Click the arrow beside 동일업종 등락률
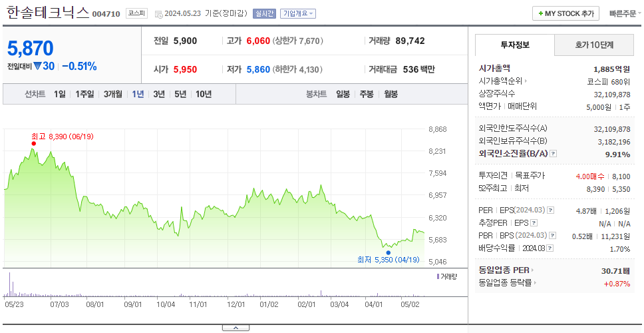 point(536,283)
